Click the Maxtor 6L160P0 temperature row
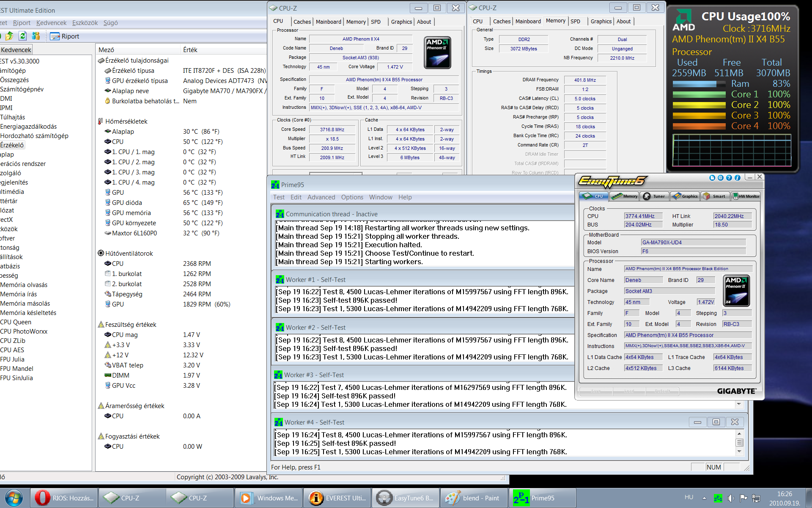The width and height of the screenshot is (812, 508). (x=181, y=233)
